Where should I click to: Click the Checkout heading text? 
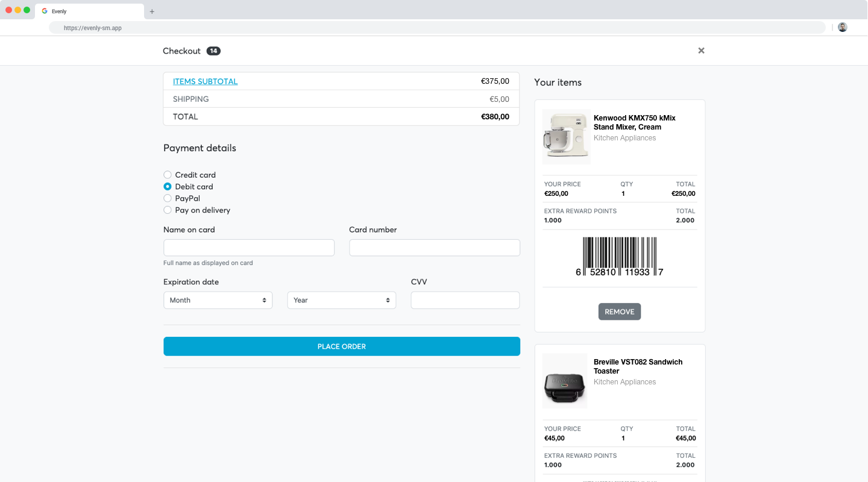point(181,51)
